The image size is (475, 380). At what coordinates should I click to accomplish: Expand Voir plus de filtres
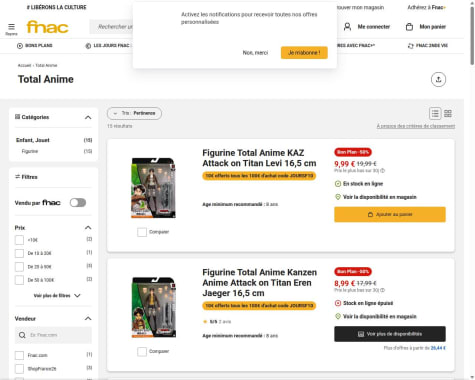[57, 296]
